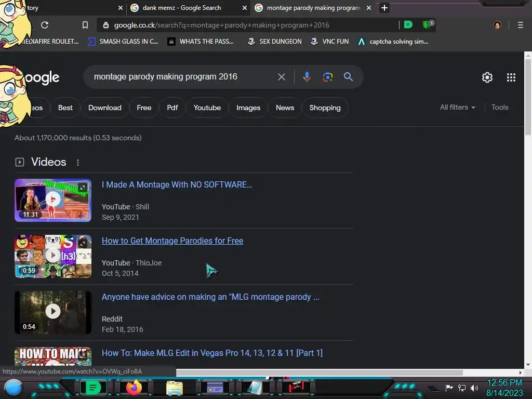Filter results by Youtube
The image size is (532, 399).
(207, 108)
